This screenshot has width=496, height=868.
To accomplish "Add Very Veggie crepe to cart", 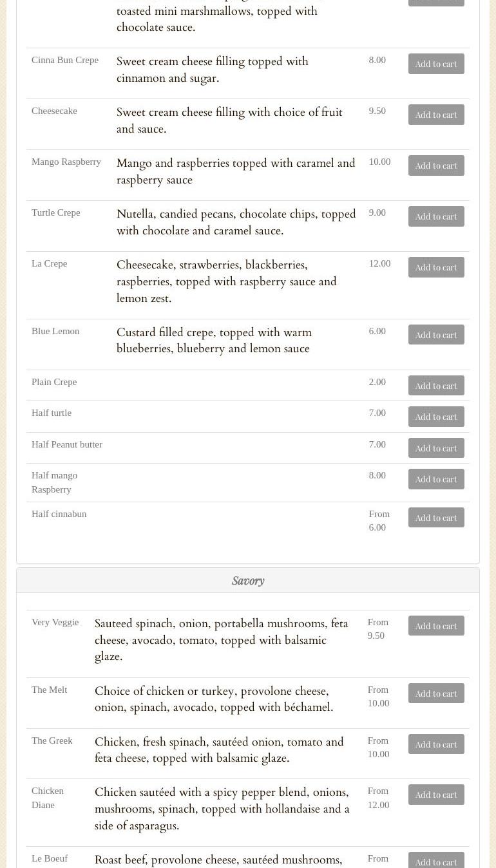I will (x=436, y=626).
